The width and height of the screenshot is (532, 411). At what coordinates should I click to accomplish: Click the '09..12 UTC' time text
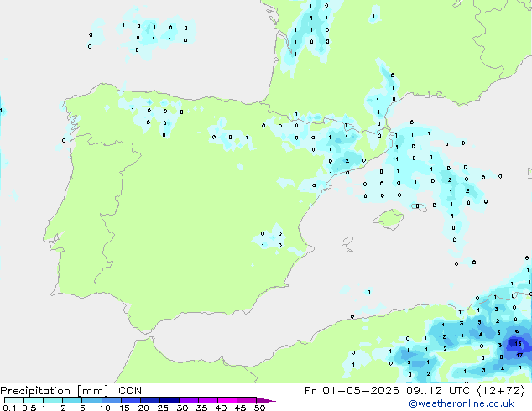pos(438,391)
